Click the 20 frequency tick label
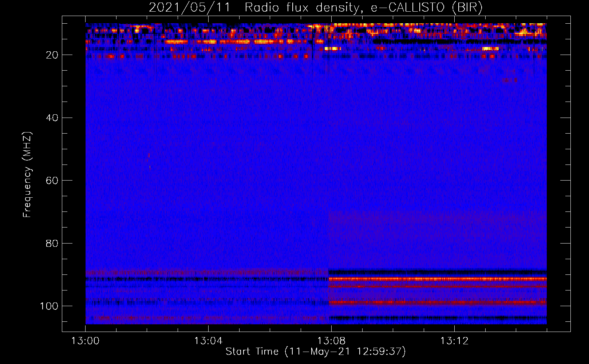Viewport: 589px width, 364px height. 52,55
